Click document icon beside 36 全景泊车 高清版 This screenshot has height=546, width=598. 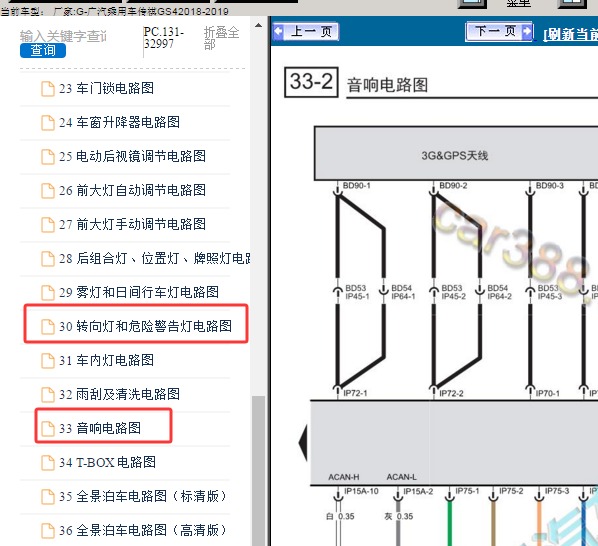click(x=48, y=531)
